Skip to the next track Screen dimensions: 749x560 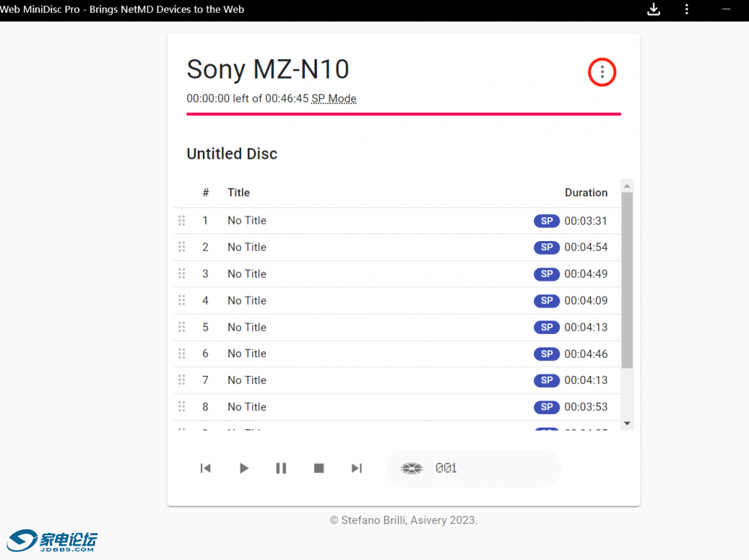tap(357, 469)
